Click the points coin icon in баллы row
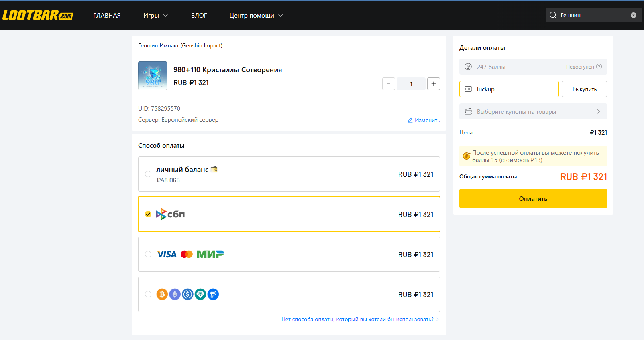This screenshot has height=340, width=644. coord(468,67)
